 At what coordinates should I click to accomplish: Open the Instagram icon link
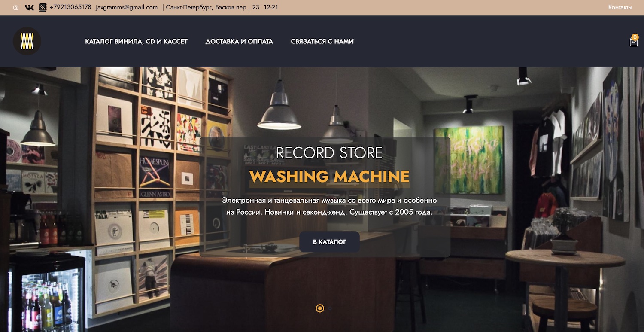pos(16,7)
